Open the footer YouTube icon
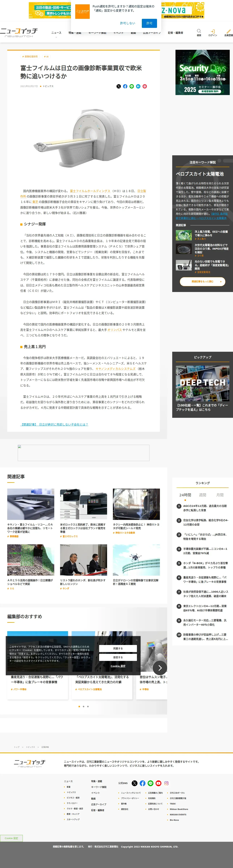 pos(159,783)
